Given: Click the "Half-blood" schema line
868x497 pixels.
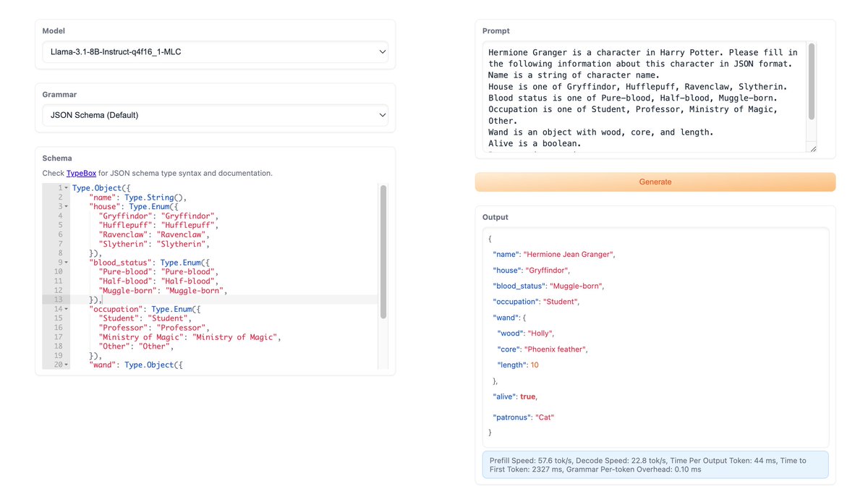Looking at the screenshot, I should pos(158,281).
